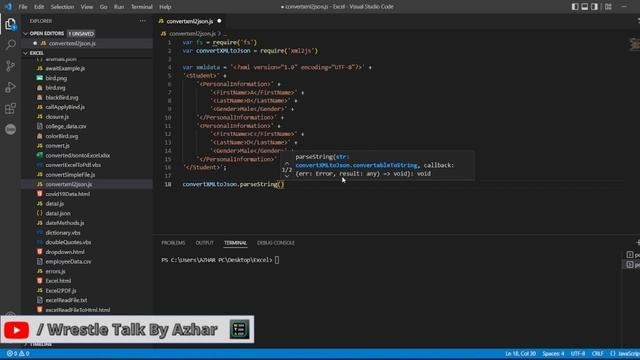
Task: Open the Extensions view icon
Action: coord(11,108)
